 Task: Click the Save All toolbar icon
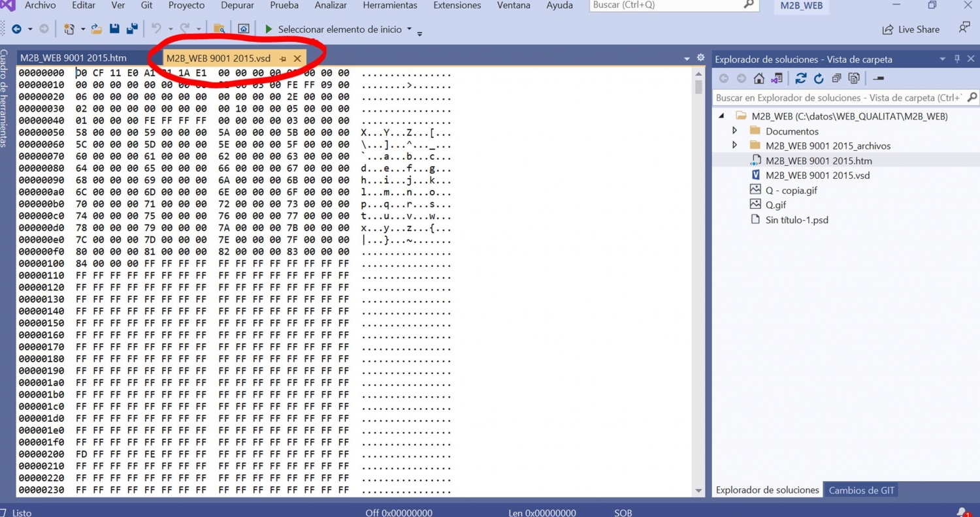(132, 29)
